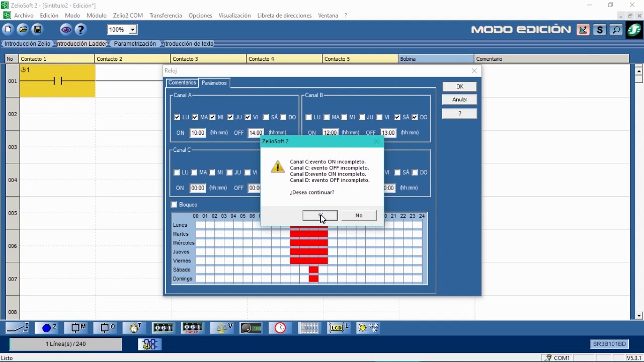Click the ladder scrollbar down arrow
The height and width of the screenshot is (362, 644).
[x=639, y=316]
